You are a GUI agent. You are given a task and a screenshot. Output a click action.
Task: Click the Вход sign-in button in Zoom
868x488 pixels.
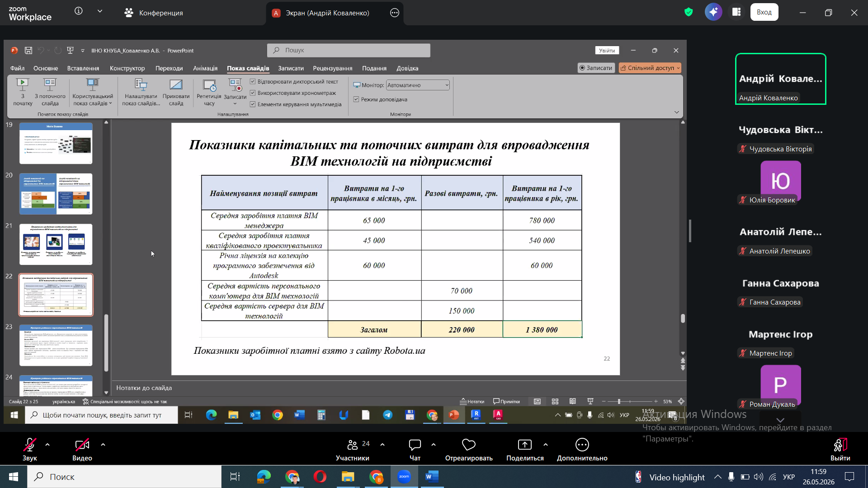coord(764,12)
